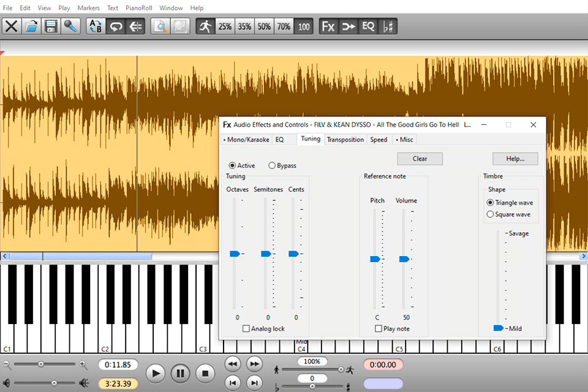588x392 pixels.
Task: Select the flat/sharp tuning toolbar icon
Action: click(388, 26)
